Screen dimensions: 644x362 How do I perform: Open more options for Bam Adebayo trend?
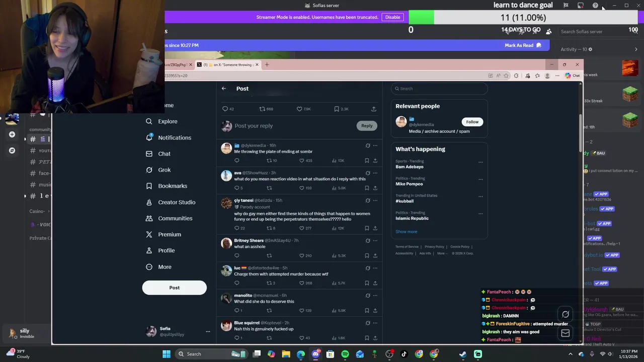tap(480, 162)
